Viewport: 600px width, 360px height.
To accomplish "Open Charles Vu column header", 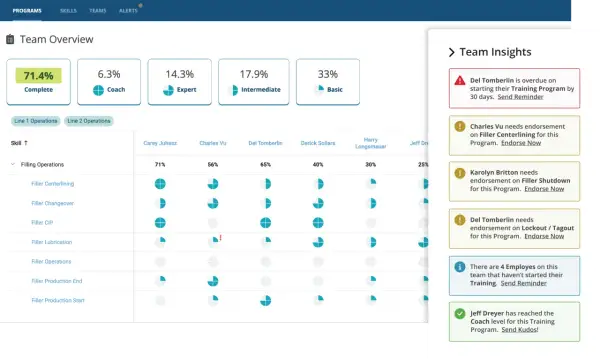I will pyautogui.click(x=213, y=143).
